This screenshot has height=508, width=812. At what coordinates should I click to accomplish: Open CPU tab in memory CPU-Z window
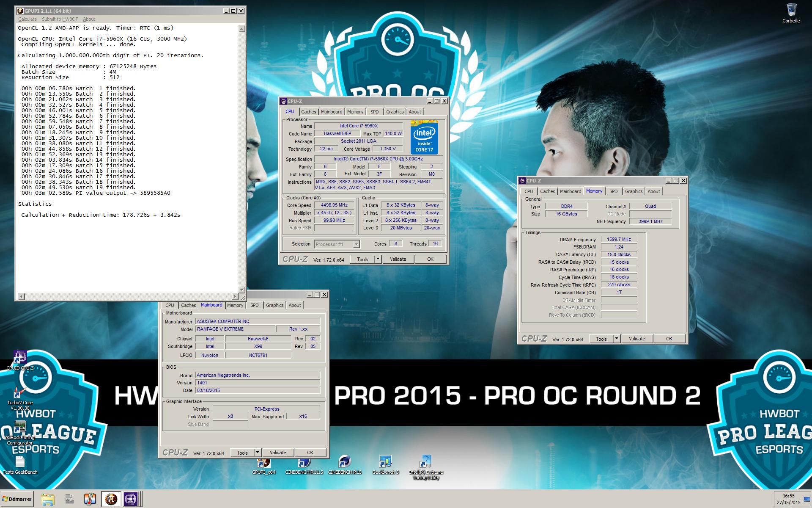click(529, 191)
